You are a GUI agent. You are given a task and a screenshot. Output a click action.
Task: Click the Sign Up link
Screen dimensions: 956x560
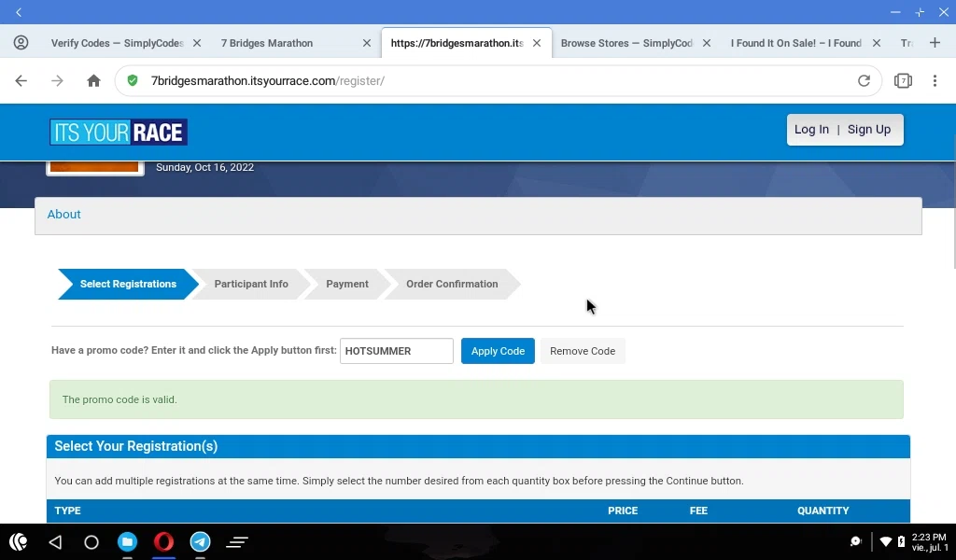(x=869, y=129)
